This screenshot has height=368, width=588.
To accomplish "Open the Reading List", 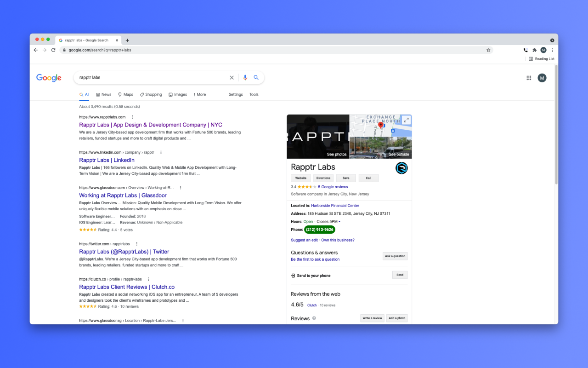I will point(542,59).
